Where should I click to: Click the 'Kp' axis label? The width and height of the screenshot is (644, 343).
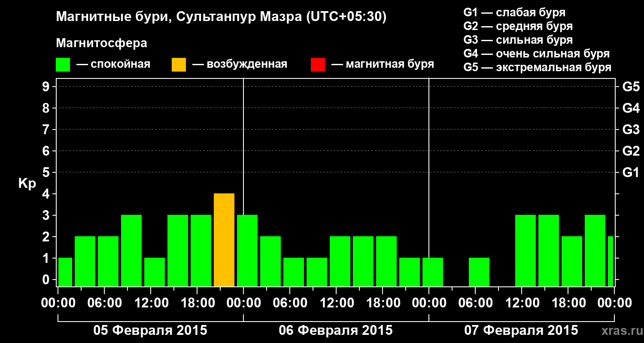[27, 184]
